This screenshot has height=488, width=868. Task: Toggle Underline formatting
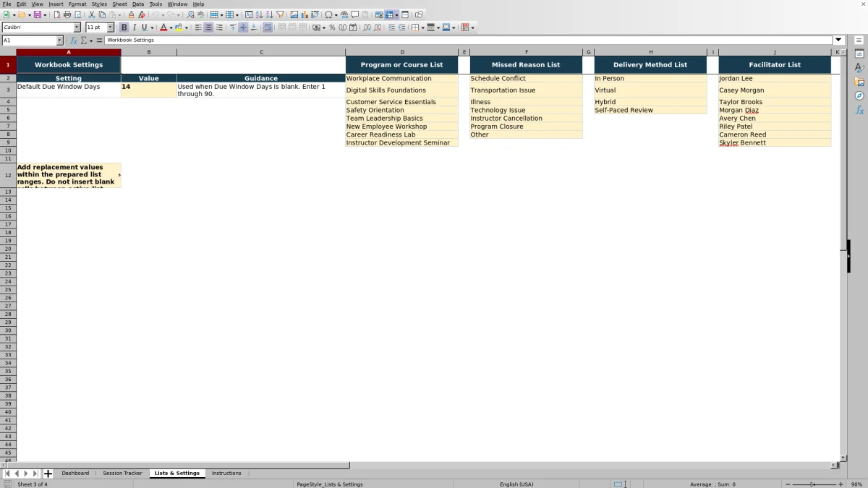pyautogui.click(x=144, y=27)
